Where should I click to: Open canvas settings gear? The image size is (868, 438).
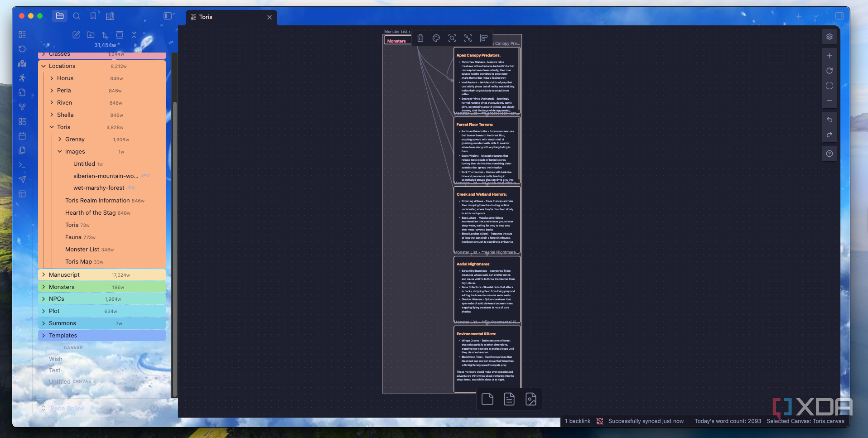(829, 37)
